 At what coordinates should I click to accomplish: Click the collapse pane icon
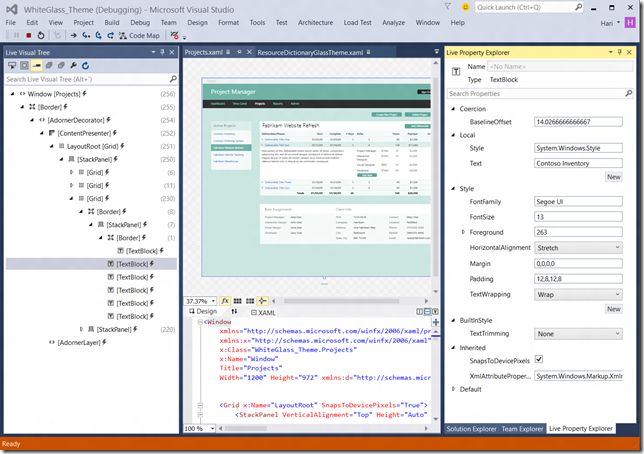coord(435,312)
